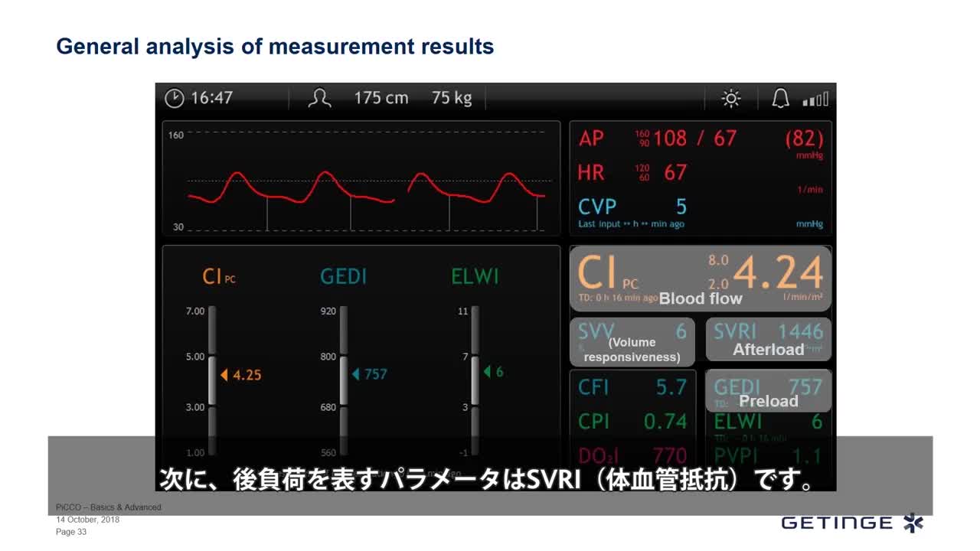Screen dimensions: 980x551
Task: Tap the GEDI 757 preload tile
Action: click(768, 391)
